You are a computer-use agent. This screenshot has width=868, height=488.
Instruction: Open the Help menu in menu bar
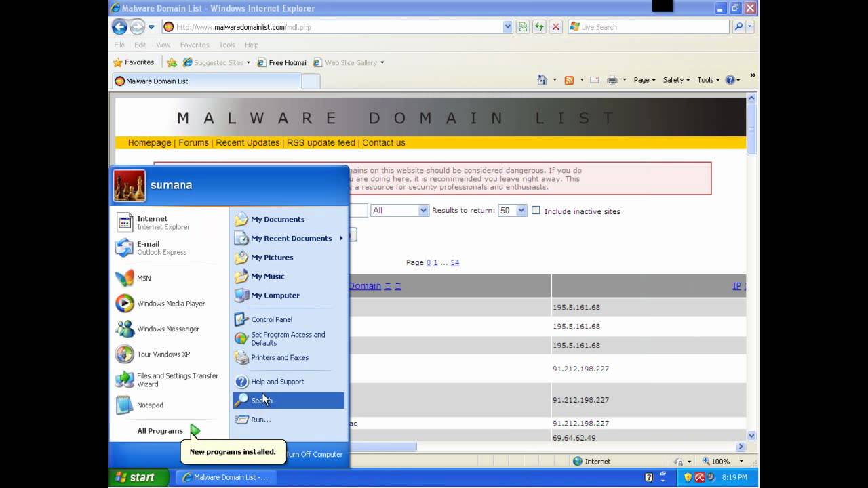252,45
